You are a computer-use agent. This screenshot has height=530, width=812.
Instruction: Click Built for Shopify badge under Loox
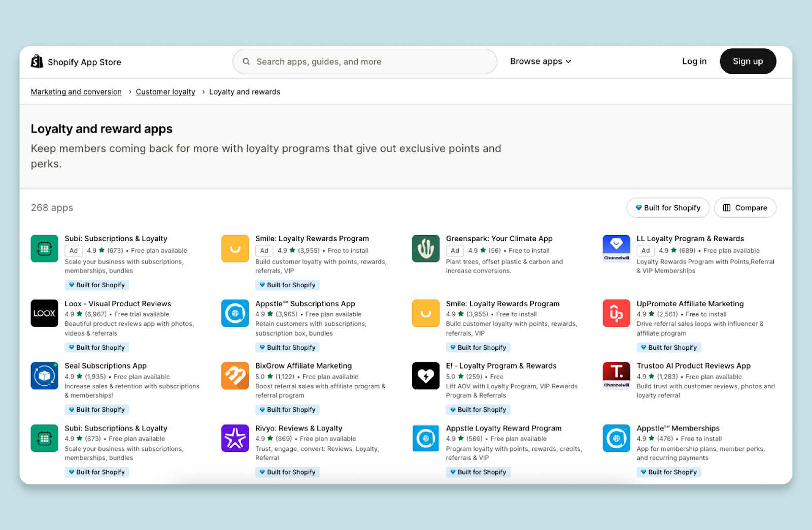tap(97, 348)
